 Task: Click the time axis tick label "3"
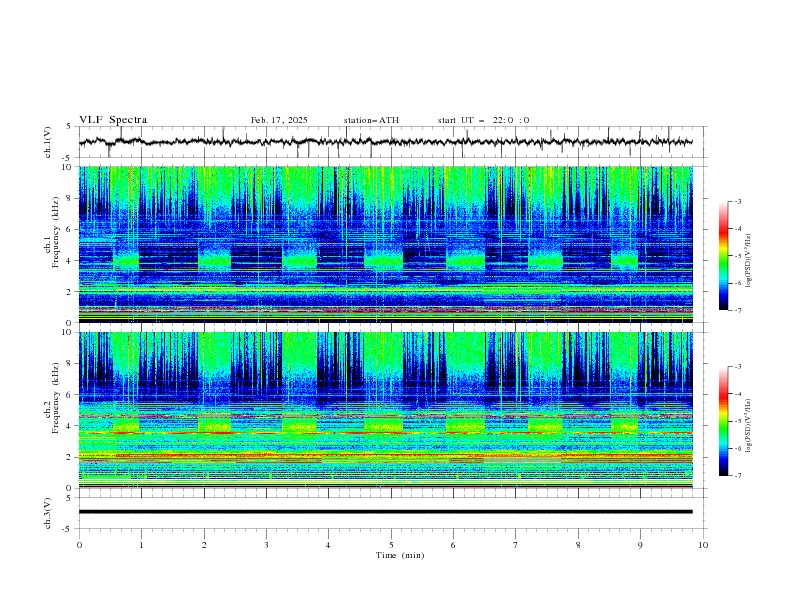point(266,545)
